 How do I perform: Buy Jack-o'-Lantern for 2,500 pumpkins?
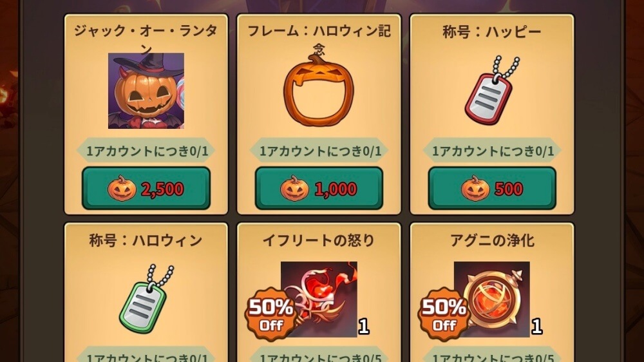tap(146, 188)
